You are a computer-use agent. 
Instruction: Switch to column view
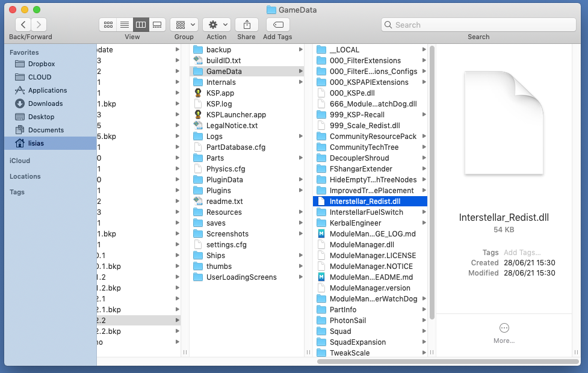[141, 25]
